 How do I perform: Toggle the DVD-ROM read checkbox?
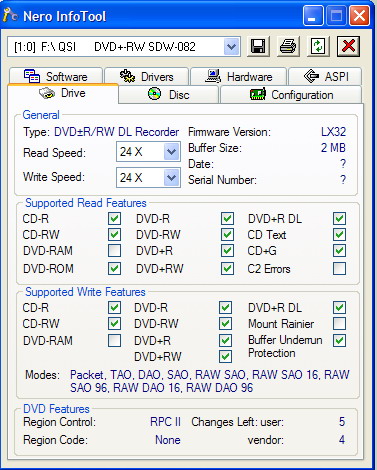[114, 268]
